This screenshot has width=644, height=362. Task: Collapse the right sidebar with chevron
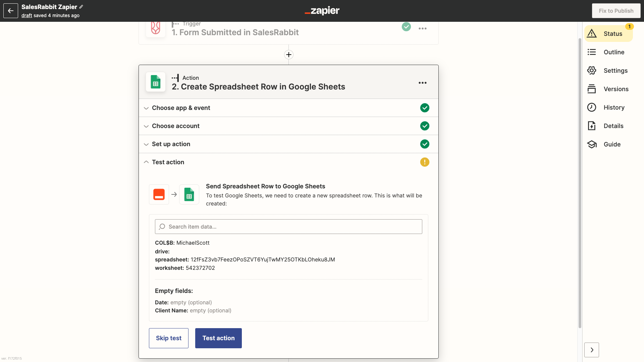click(592, 350)
